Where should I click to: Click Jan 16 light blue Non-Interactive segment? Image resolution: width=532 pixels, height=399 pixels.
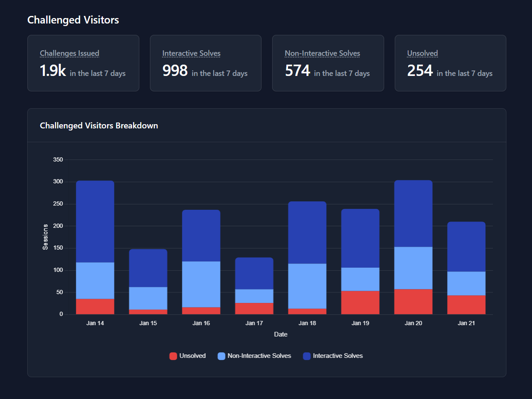201,284
